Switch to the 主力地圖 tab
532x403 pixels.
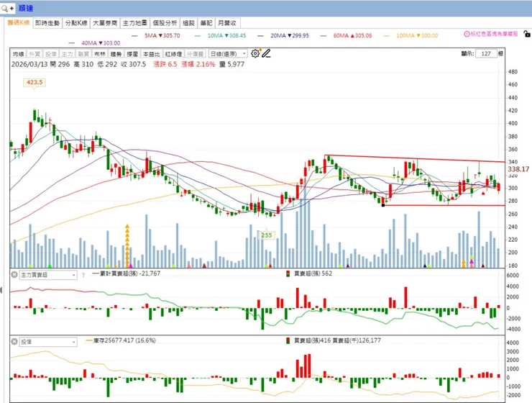[134, 23]
